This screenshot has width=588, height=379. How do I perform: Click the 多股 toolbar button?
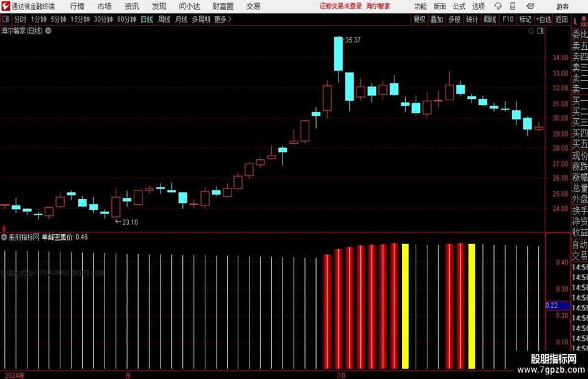pyautogui.click(x=454, y=19)
